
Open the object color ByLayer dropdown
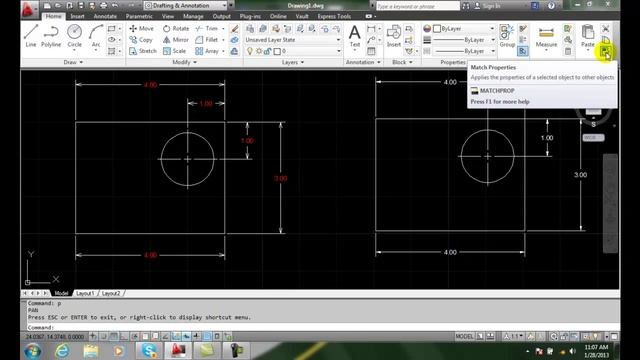[x=464, y=29]
